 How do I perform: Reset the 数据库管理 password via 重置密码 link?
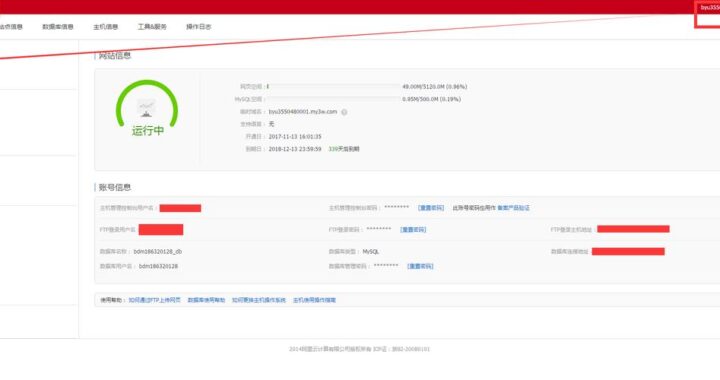[420, 266]
